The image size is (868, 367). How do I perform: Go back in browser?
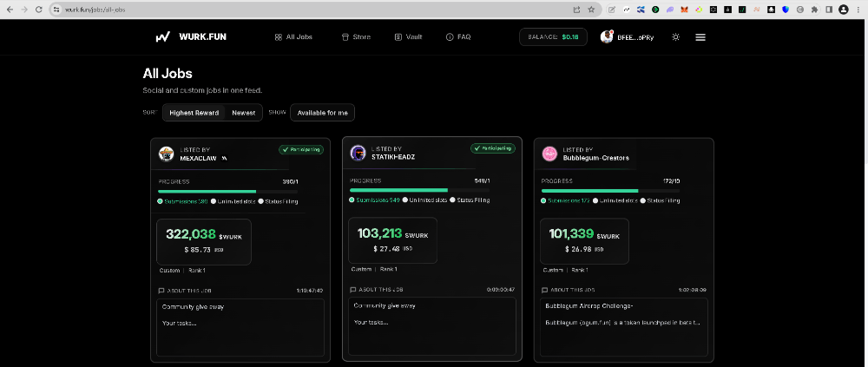coord(10,10)
